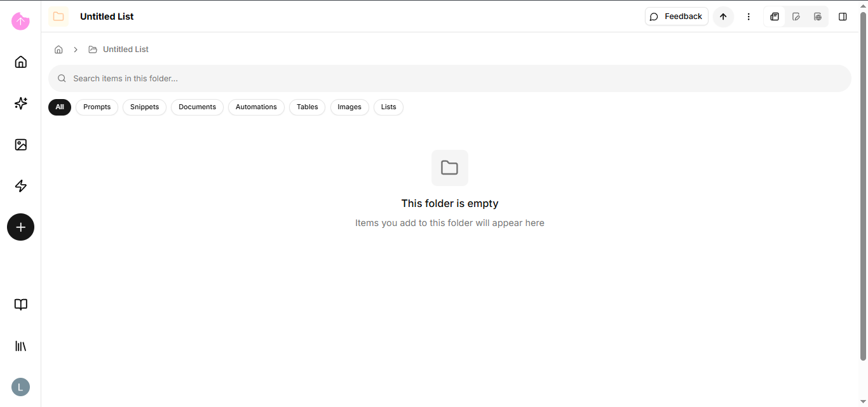
Task: Click the up arrow button near Feedback
Action: click(x=723, y=17)
